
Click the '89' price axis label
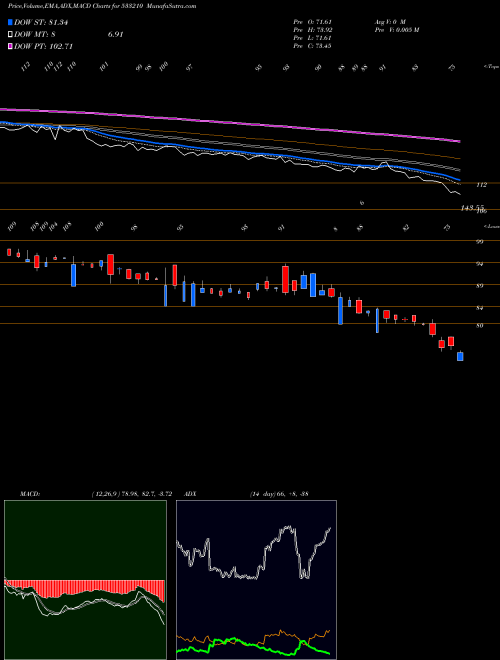coord(479,286)
